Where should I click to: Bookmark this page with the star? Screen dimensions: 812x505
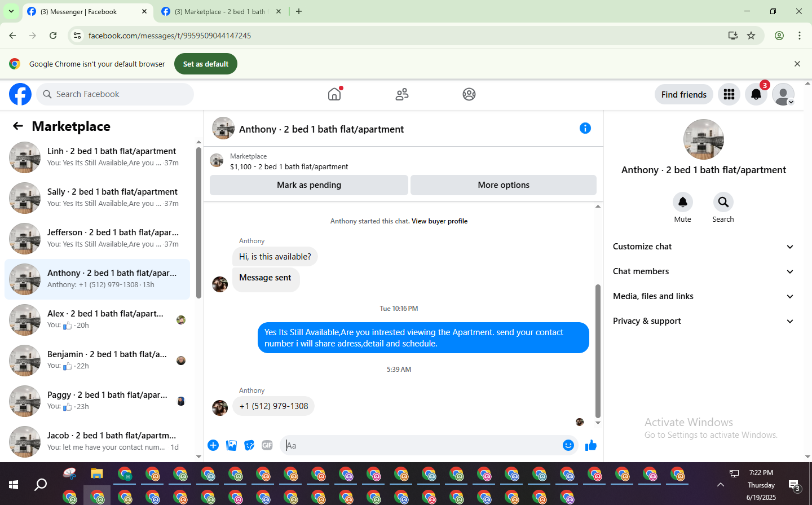751,36
